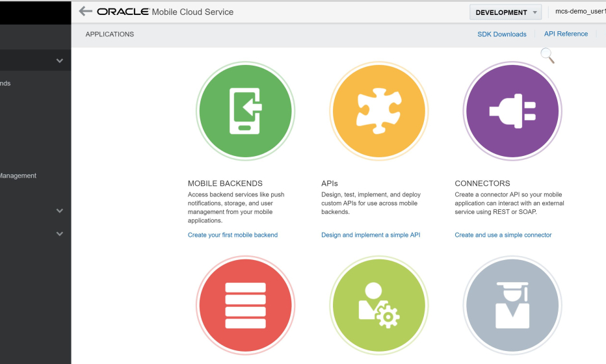Click the magnifying glass search icon

point(547,56)
